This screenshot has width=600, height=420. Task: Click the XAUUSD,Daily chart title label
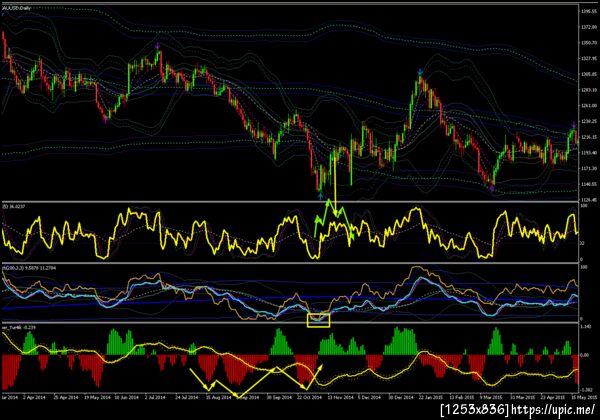click(x=17, y=8)
